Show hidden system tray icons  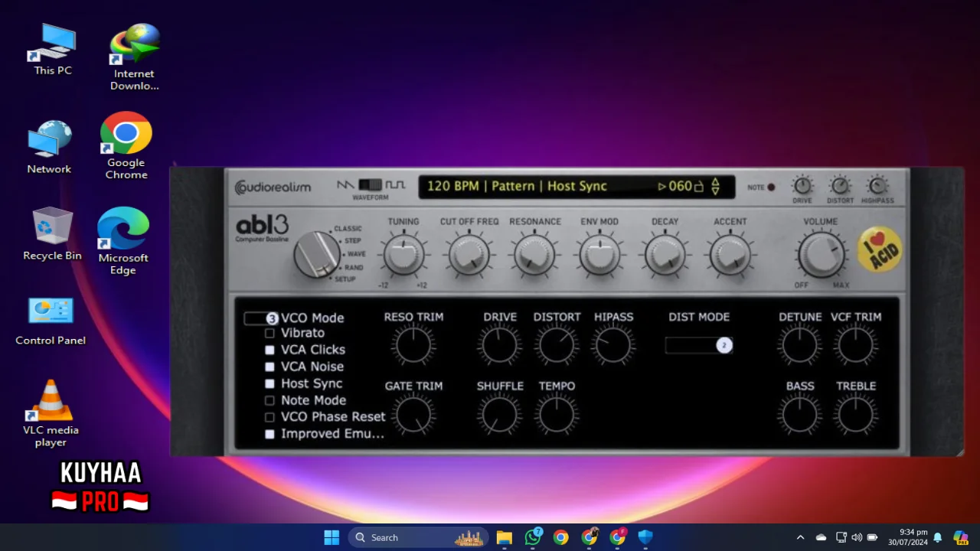[x=800, y=537]
